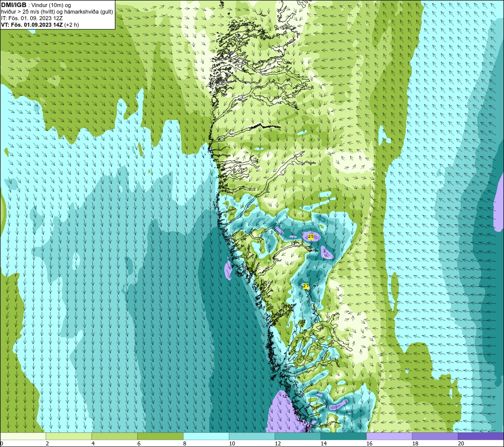Pick the medium green 4–6 m/s scale swatch
Viewport: 504px width, 447px height.
(114, 436)
